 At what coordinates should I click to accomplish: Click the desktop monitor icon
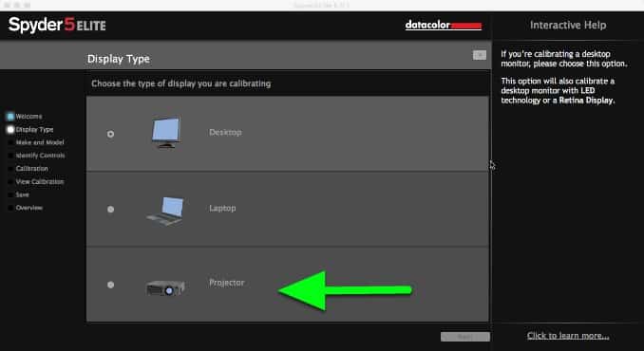(x=166, y=132)
